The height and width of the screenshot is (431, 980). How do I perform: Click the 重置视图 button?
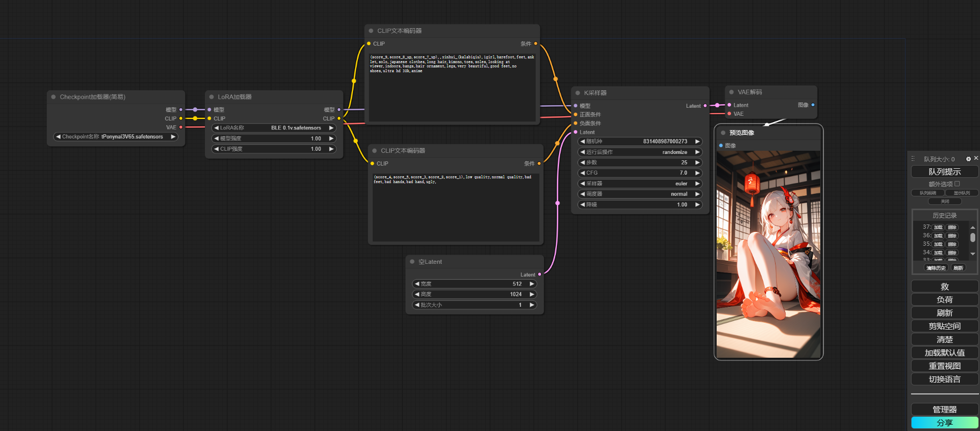(x=944, y=366)
